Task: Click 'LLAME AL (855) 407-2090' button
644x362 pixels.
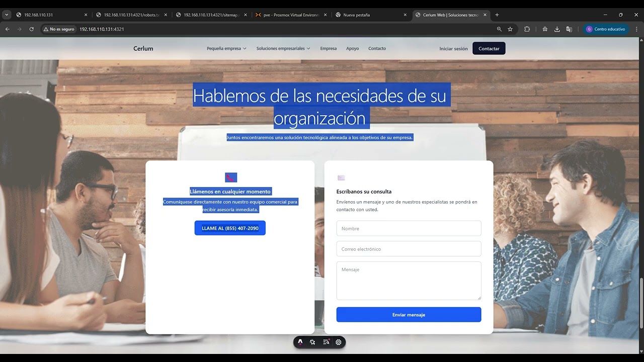Action: (230, 228)
